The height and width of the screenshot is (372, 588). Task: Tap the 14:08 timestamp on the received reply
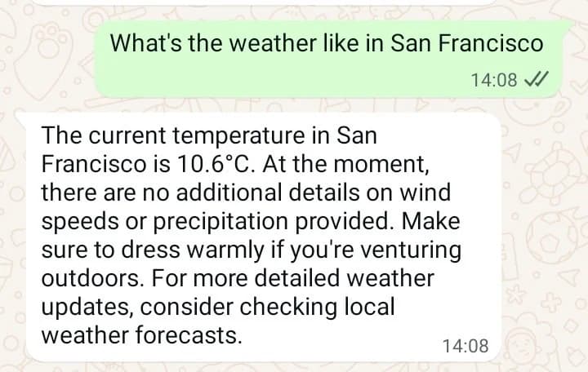[465, 346]
